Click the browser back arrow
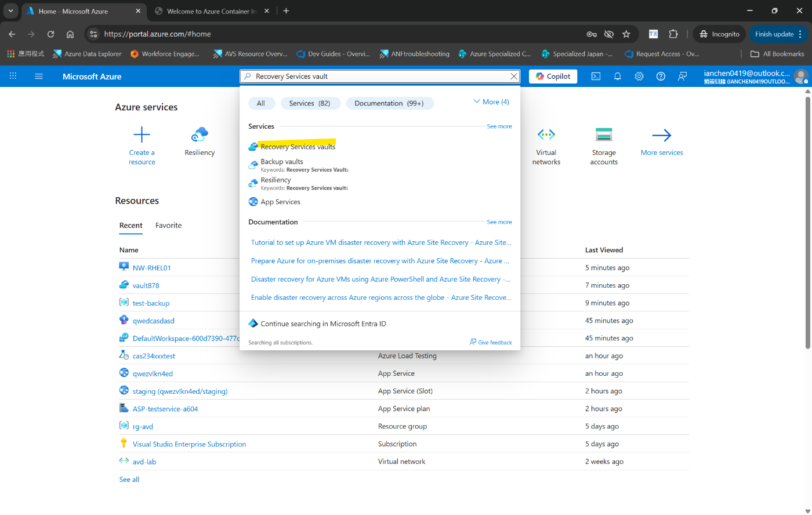This screenshot has width=812, height=515. click(12, 34)
